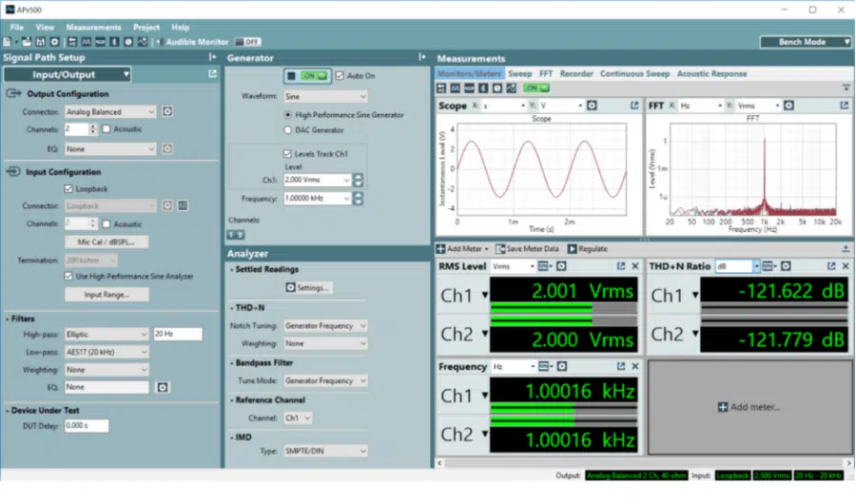Screen dimensions: 856x504
Task: Uncheck the Auto On checkbox
Action: point(340,76)
